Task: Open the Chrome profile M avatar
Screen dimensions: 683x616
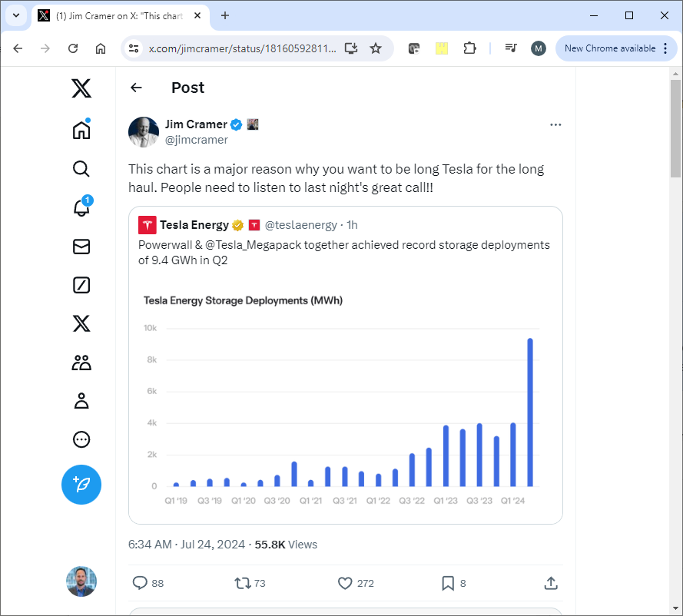Action: coord(539,48)
